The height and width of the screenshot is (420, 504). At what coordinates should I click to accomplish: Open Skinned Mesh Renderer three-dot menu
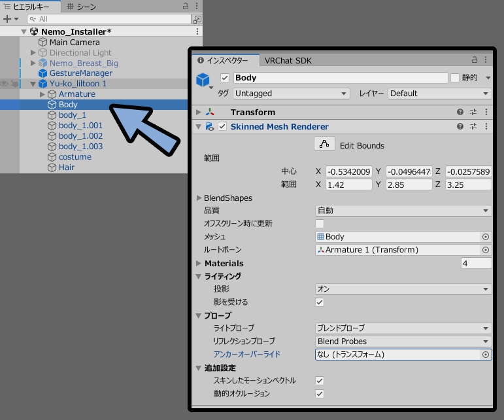(486, 126)
